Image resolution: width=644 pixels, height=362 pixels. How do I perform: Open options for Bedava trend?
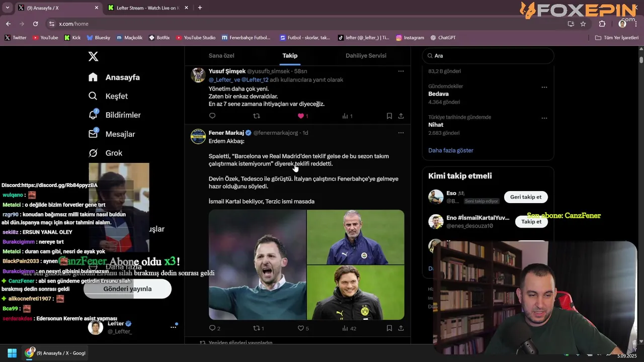coord(544,87)
